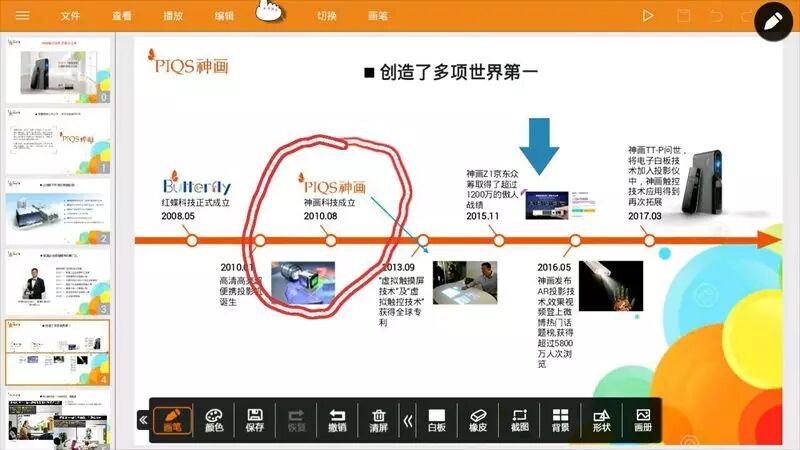The width and height of the screenshot is (800, 450).
Task: Click the undo arrow in the top bar
Action: [x=716, y=16]
